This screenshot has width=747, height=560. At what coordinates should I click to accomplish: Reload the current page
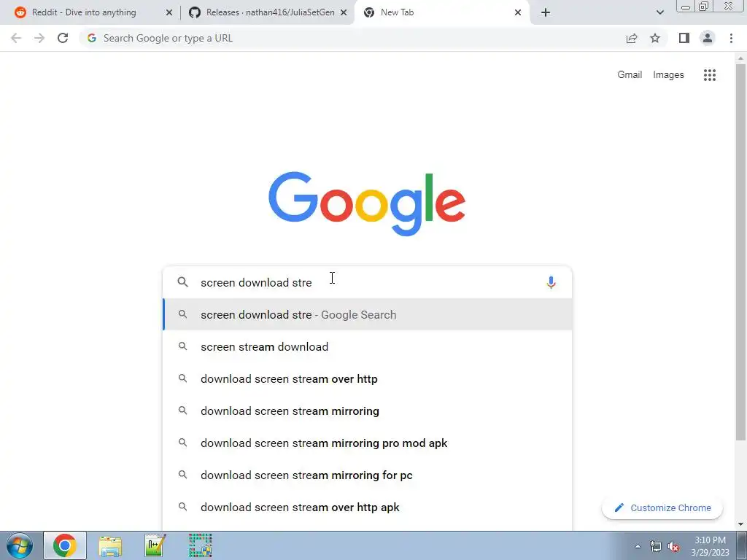[63, 38]
